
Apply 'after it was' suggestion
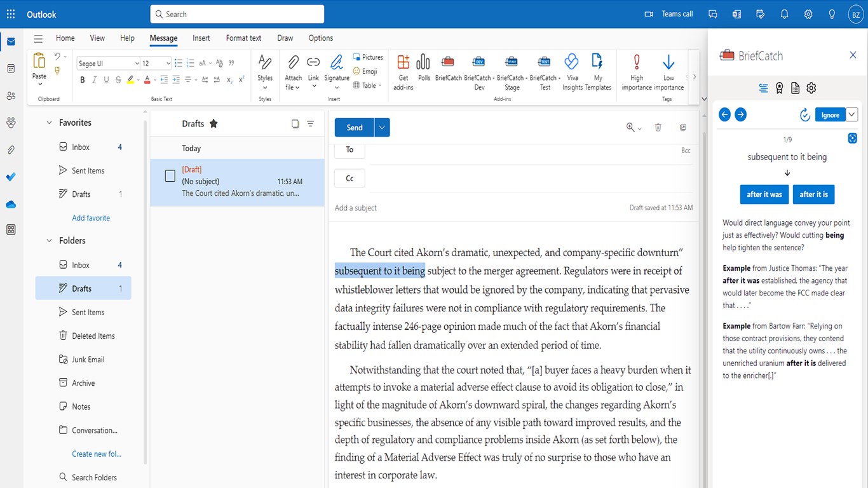pos(764,194)
